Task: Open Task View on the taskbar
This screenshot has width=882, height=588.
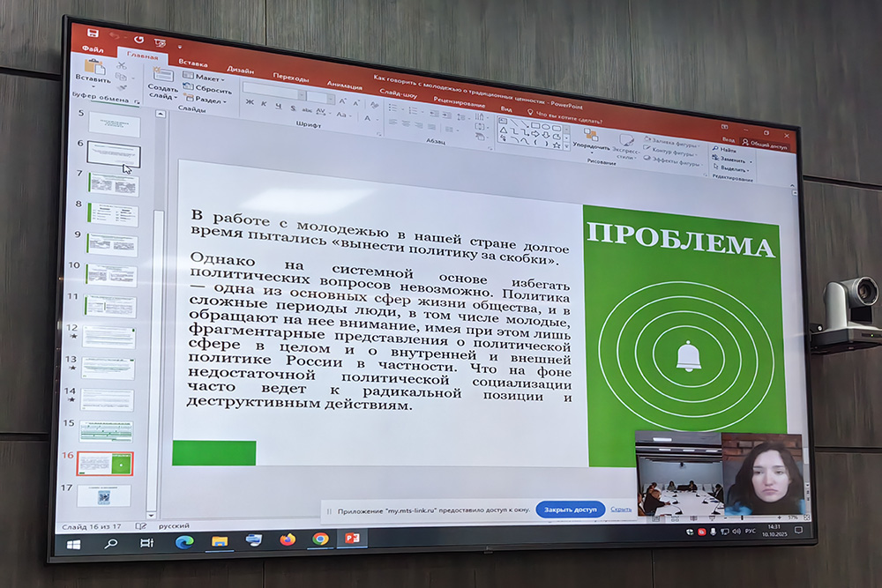Action: (146, 542)
